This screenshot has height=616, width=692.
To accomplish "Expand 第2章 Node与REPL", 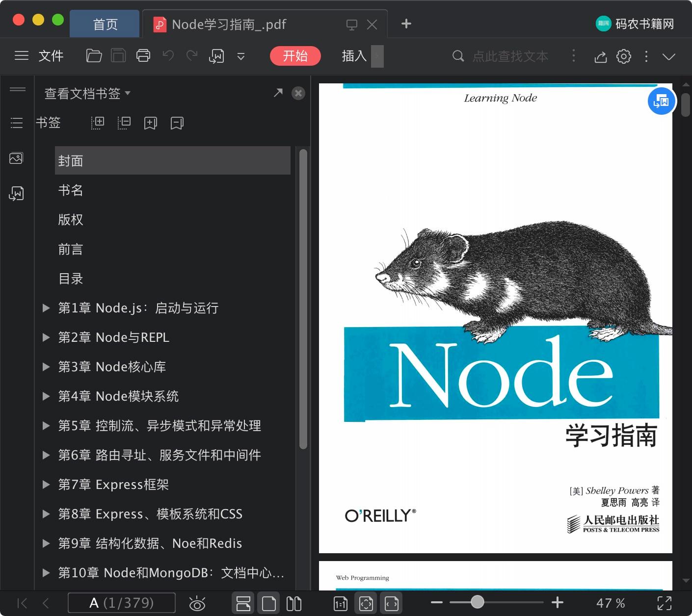I will 46,337.
